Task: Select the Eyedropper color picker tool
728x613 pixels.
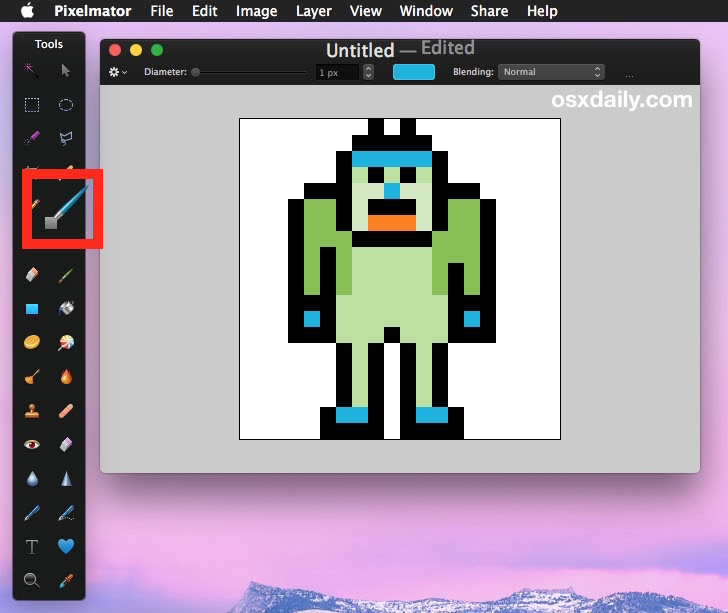Action: [66, 580]
